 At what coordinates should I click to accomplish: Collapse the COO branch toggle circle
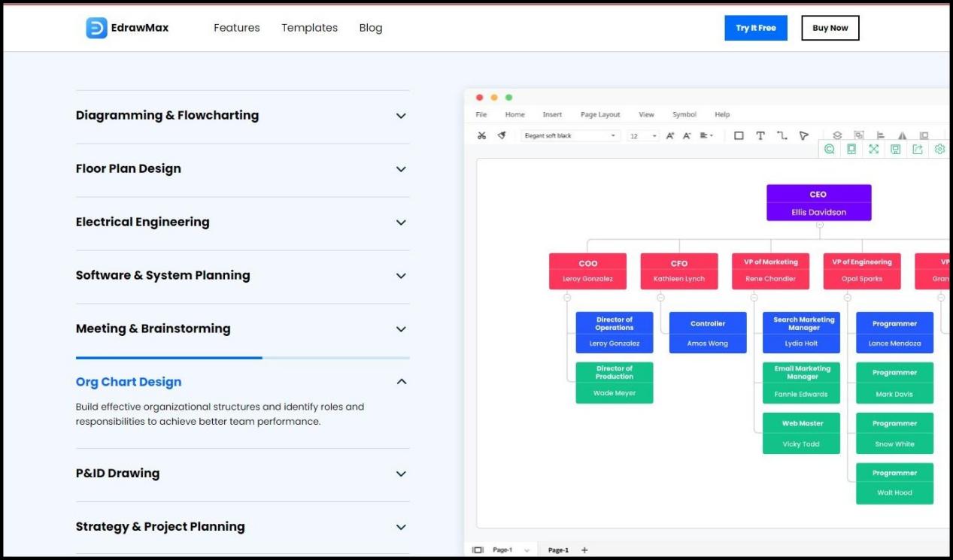click(567, 298)
